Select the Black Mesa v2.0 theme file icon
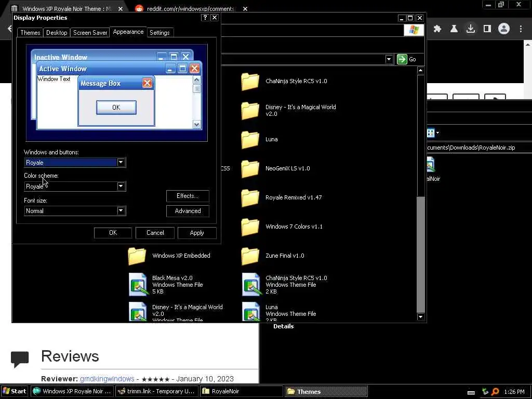 tap(138, 284)
